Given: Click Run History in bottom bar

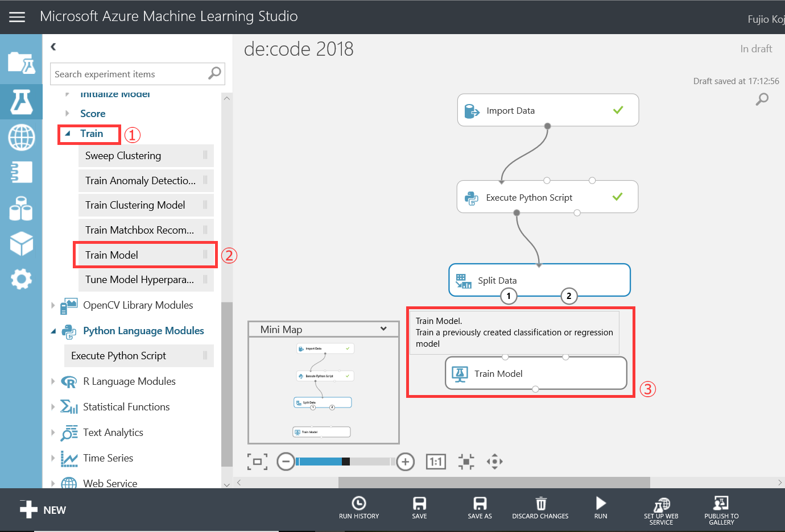Looking at the screenshot, I should (359, 508).
